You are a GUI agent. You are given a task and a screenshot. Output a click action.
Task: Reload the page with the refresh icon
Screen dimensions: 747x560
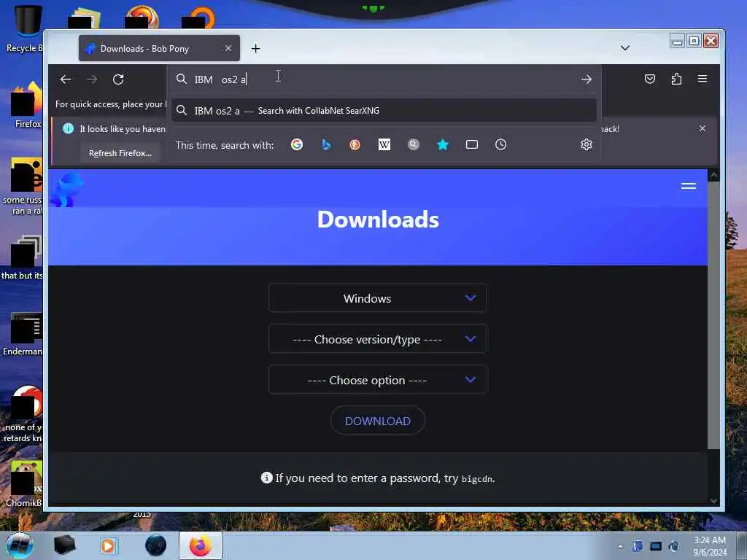tap(118, 79)
